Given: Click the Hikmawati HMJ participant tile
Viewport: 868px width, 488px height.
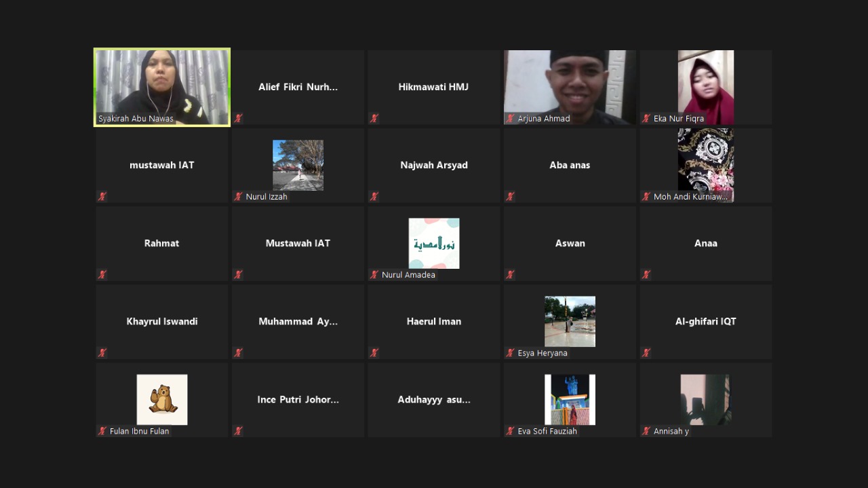Looking at the screenshot, I should (x=434, y=87).
